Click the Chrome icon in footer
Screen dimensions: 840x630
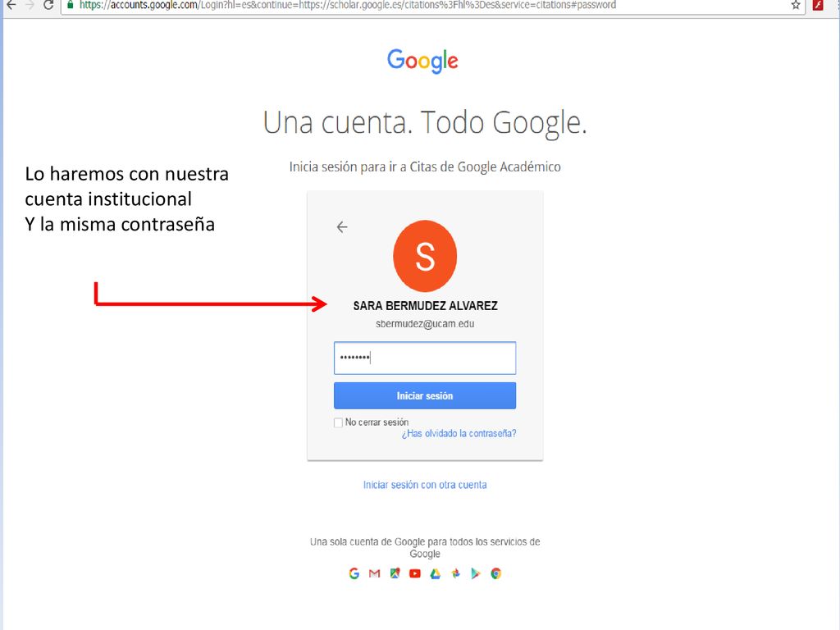[x=496, y=573]
